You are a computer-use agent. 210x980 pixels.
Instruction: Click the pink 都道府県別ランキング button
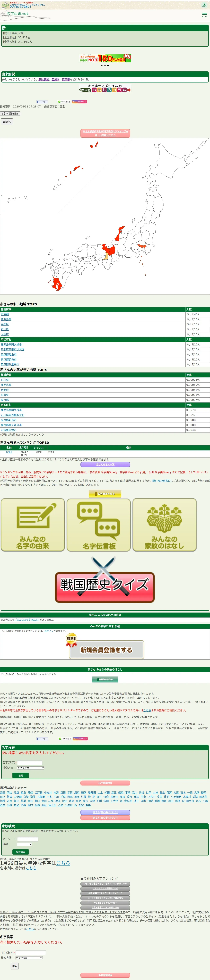105,133
